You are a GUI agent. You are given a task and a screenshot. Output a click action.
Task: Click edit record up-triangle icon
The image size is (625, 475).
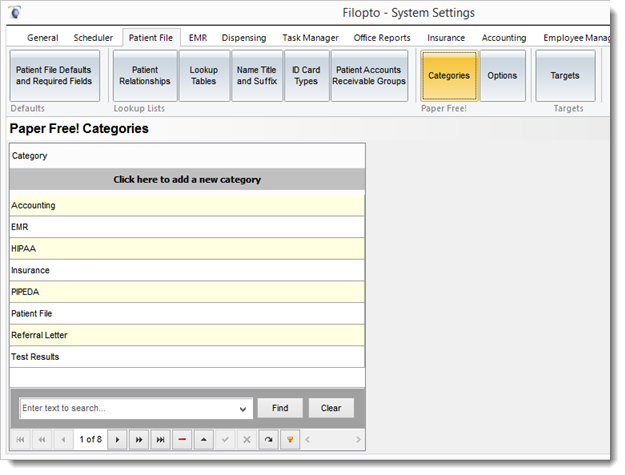[204, 440]
